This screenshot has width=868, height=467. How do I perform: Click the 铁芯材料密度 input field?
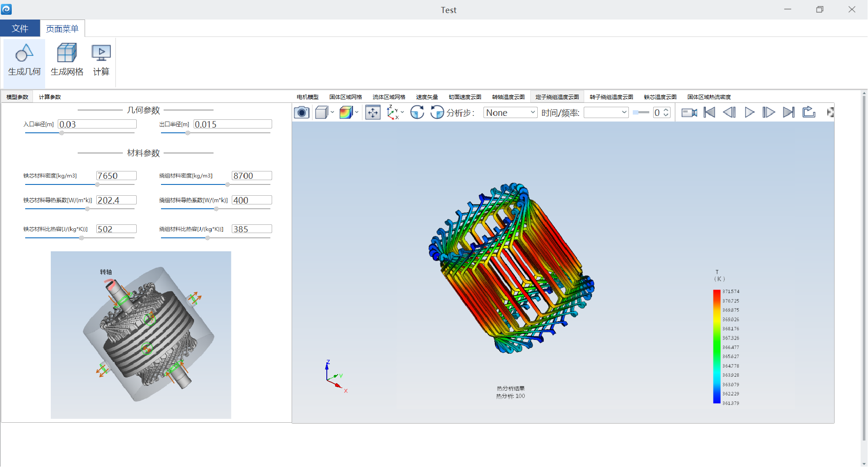click(x=116, y=176)
